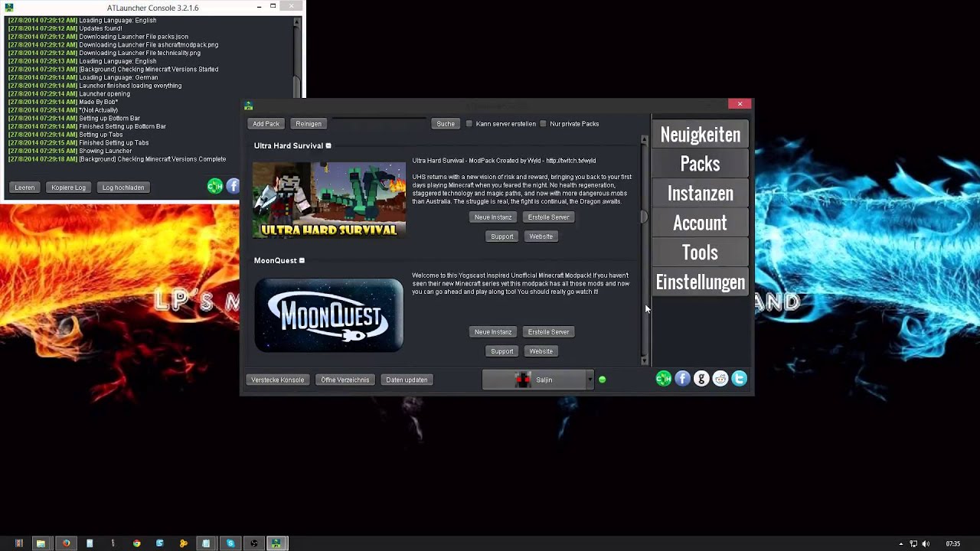
Task: Open the Tools tab
Action: (x=700, y=253)
